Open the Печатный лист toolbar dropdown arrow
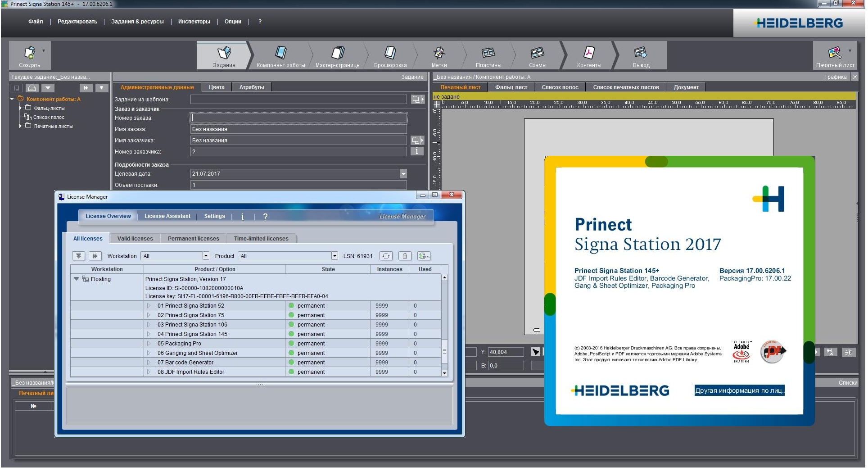The height and width of the screenshot is (472, 868). pyautogui.click(x=850, y=51)
